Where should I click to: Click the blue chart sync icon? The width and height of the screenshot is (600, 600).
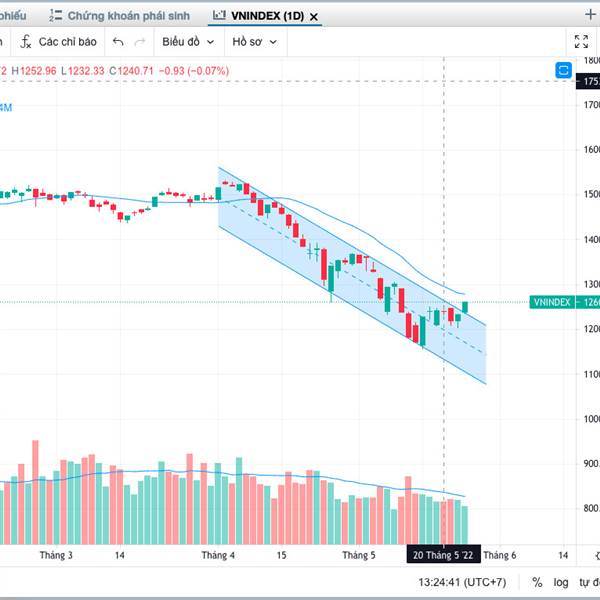coord(563,70)
